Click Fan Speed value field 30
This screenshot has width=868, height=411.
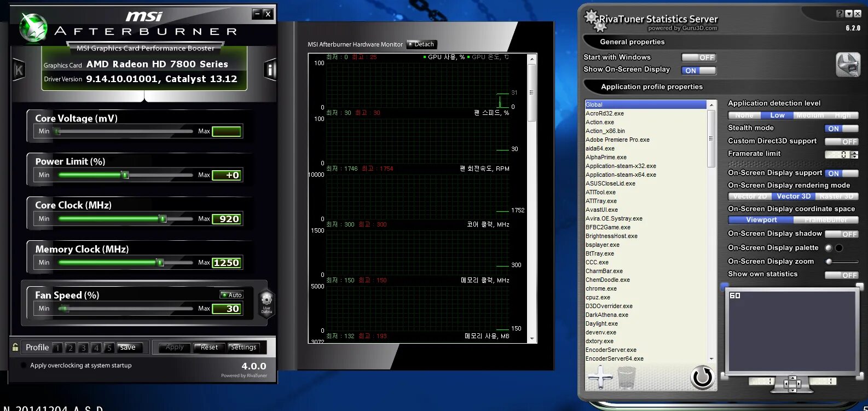click(x=227, y=309)
